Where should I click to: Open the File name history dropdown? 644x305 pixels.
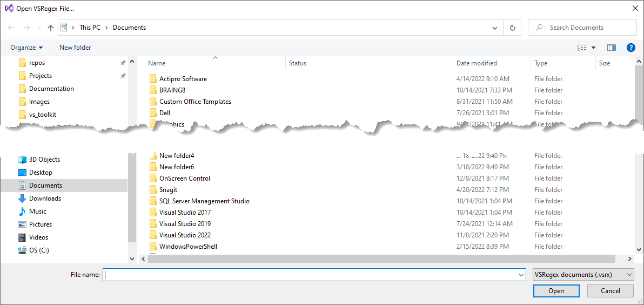(x=521, y=275)
